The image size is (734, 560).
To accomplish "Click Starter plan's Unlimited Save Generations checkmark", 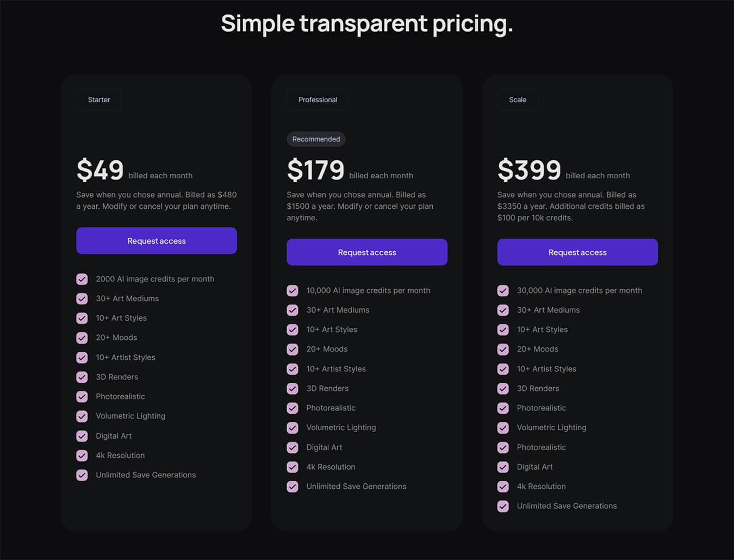I will [82, 475].
